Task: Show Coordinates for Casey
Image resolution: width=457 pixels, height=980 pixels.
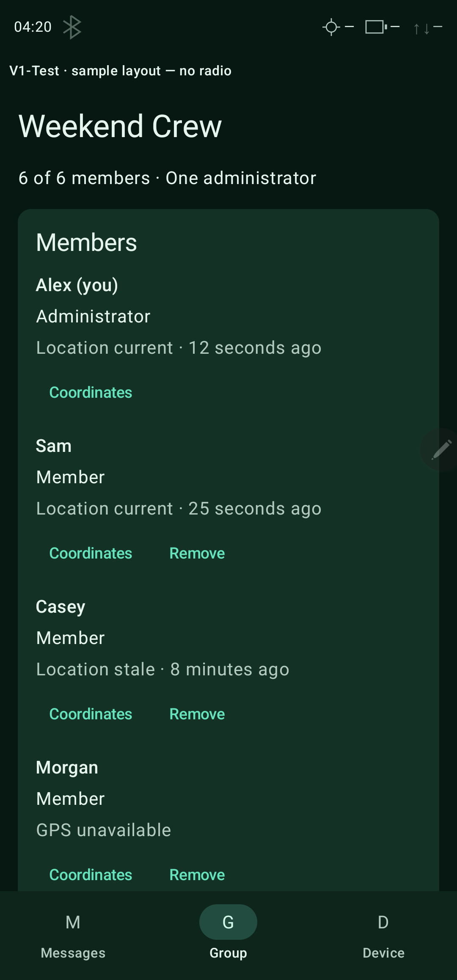Action: tap(91, 714)
